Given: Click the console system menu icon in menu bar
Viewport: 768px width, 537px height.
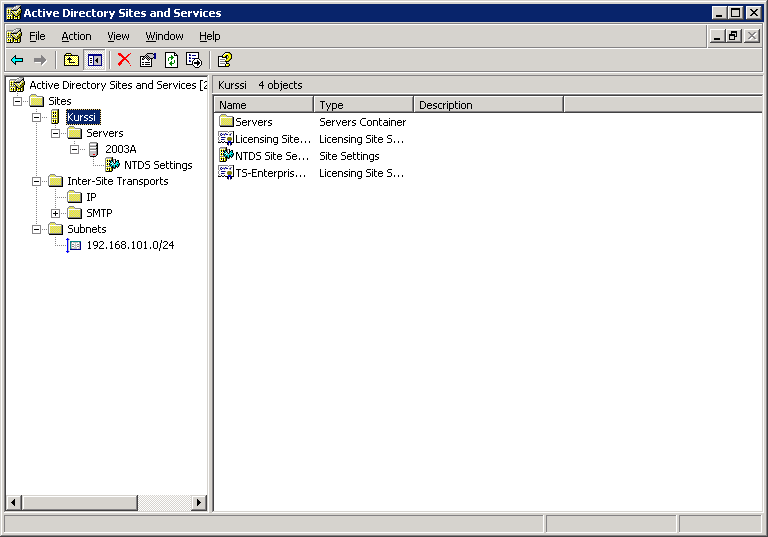Looking at the screenshot, I should tap(15, 36).
